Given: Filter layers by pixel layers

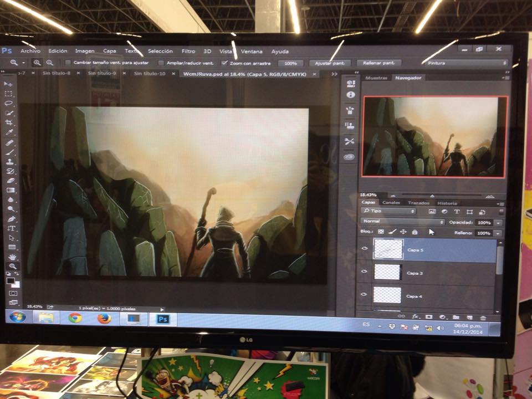Looking at the screenshot, I should pyautogui.click(x=432, y=211).
